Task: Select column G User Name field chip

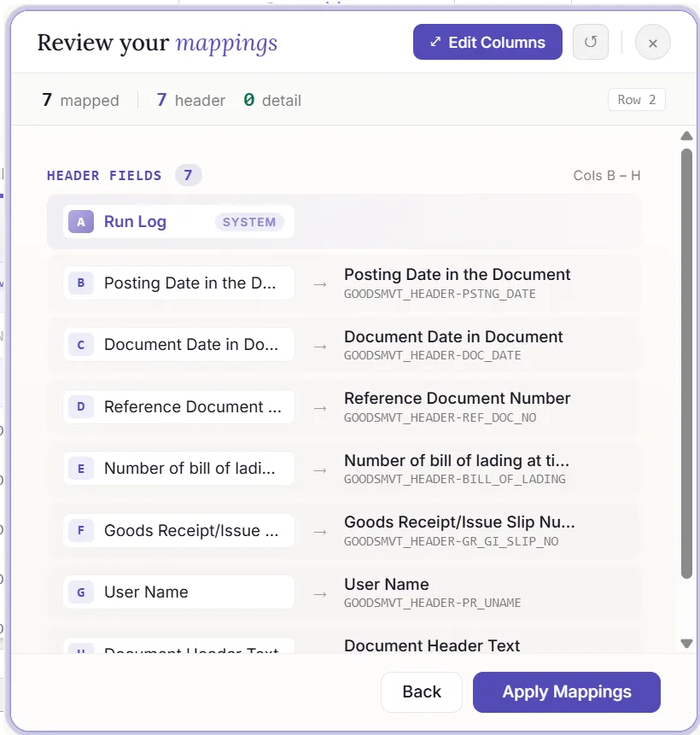Action: pos(178,592)
